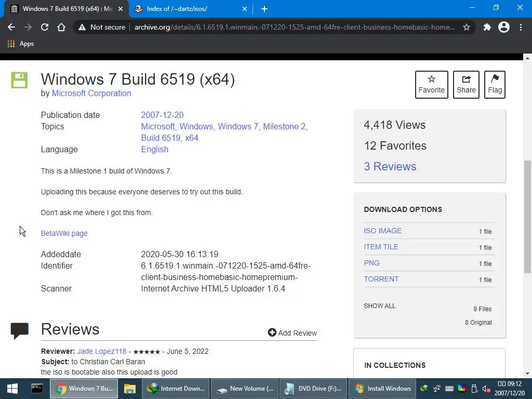The width and height of the screenshot is (532, 399).
Task: Open the Windows 7 topic link
Action: 238,127
